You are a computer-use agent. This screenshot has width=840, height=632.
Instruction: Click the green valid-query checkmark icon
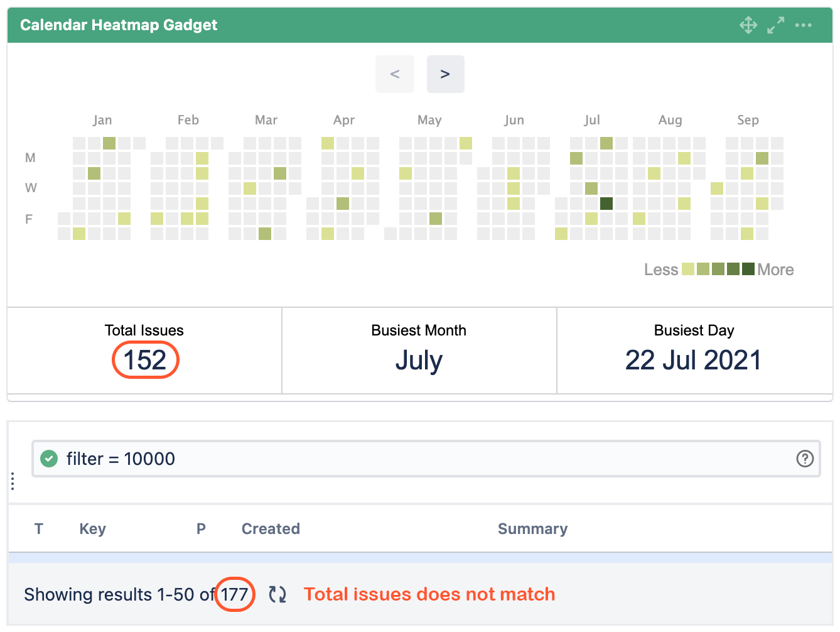pyautogui.click(x=49, y=459)
